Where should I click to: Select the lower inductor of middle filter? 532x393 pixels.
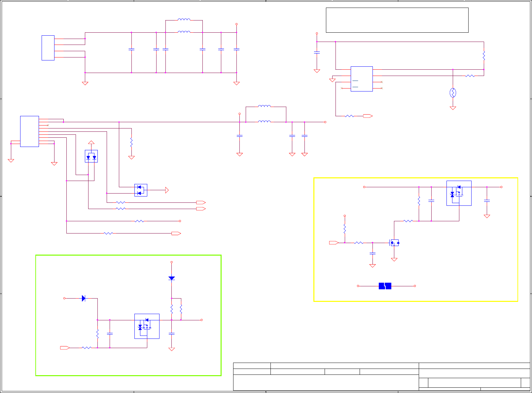pyautogui.click(x=264, y=122)
